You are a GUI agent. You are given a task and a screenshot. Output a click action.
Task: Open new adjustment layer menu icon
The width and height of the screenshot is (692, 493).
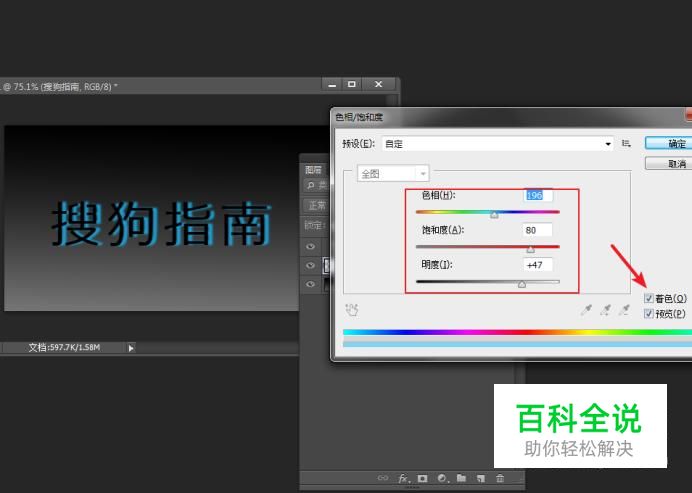[442, 478]
